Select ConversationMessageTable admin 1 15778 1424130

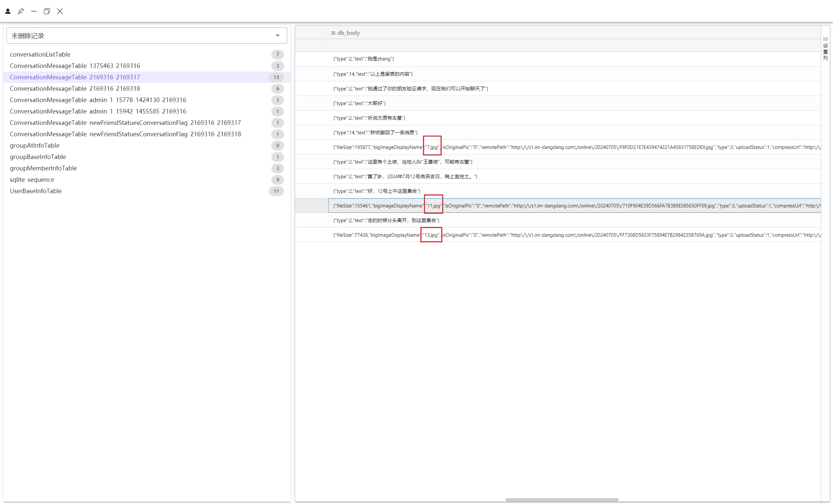(147, 100)
